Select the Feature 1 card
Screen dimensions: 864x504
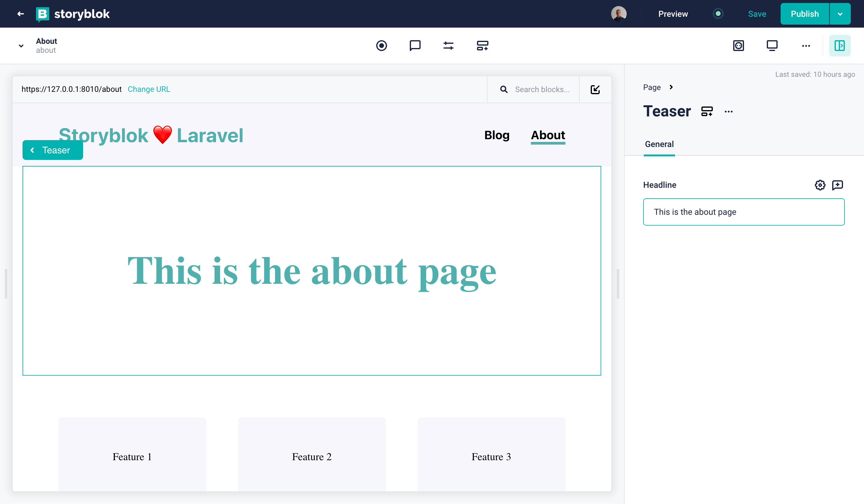(132, 454)
